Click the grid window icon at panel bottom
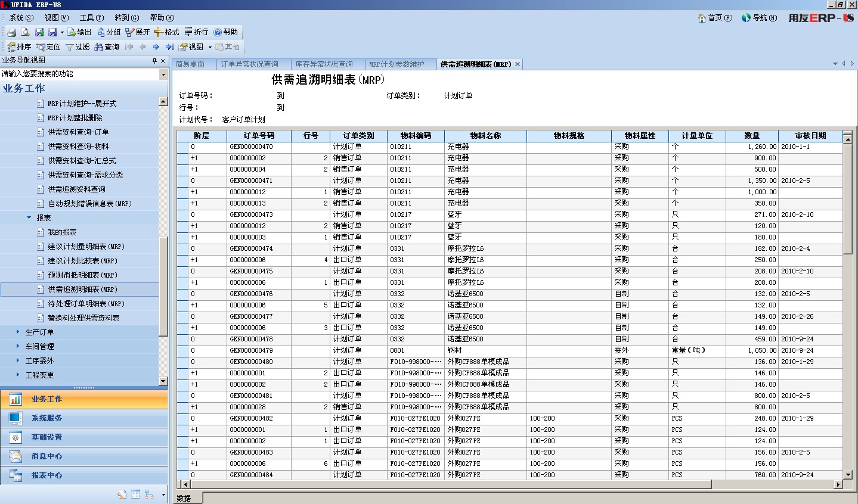 [x=135, y=494]
